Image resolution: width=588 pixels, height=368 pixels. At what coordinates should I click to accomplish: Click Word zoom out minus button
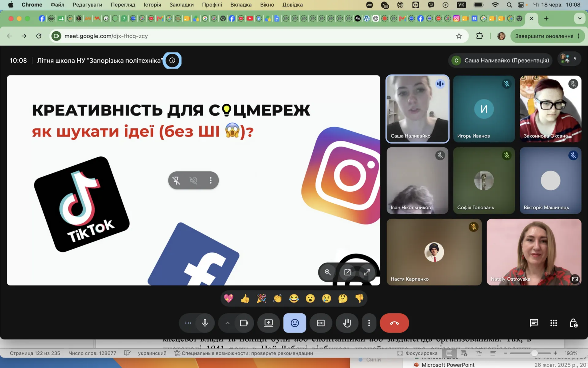[x=505, y=353]
